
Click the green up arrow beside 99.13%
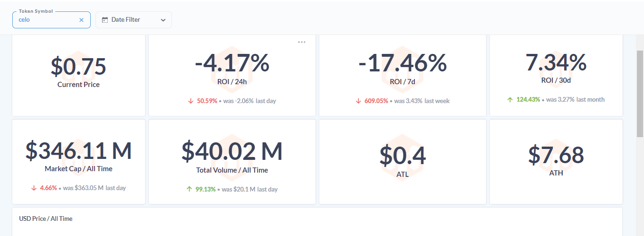pos(189,189)
